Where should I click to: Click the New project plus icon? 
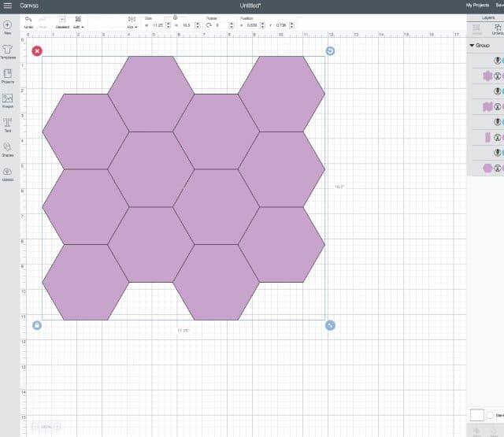coord(7,24)
